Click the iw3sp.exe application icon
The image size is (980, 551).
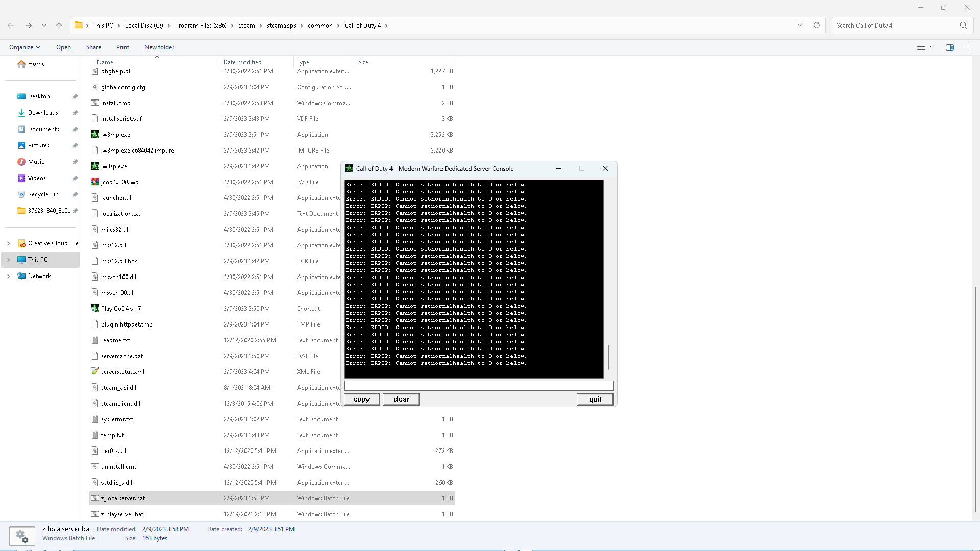coord(95,166)
